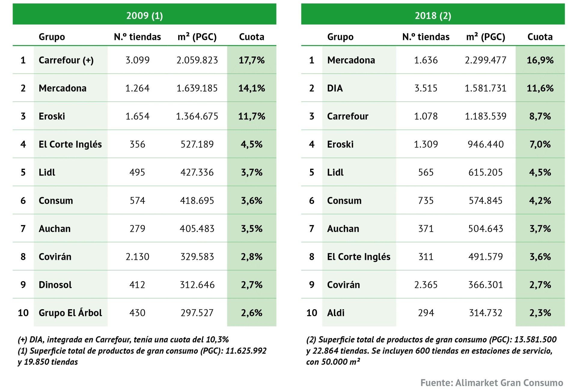Select Carrefour's 17,7% quota cell in 2009
This screenshot has height=392, width=577.
click(x=252, y=60)
